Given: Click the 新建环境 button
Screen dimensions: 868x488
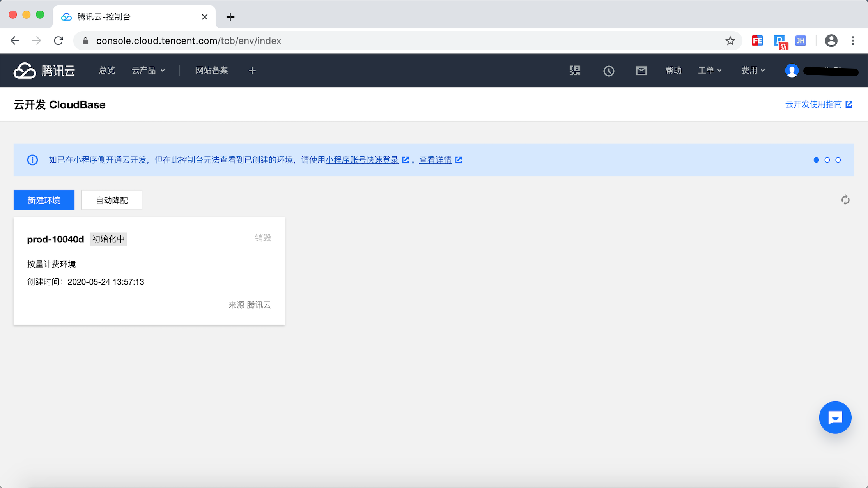Looking at the screenshot, I should click(x=44, y=200).
